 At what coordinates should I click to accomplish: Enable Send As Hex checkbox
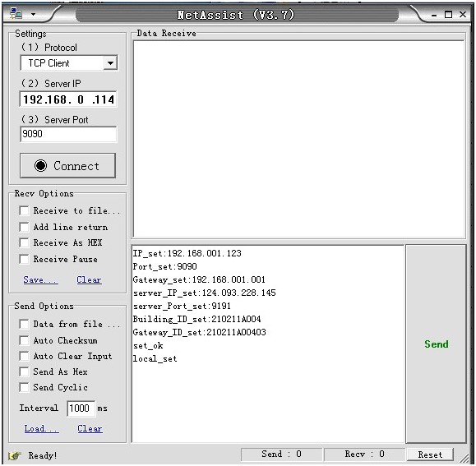(x=24, y=371)
